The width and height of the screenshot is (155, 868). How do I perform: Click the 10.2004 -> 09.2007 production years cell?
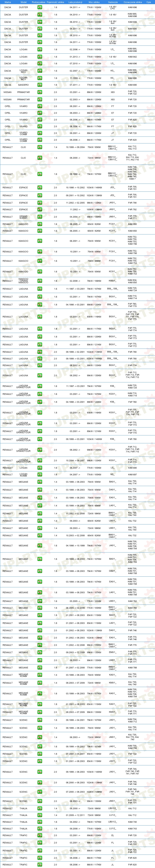coord(75,461)
